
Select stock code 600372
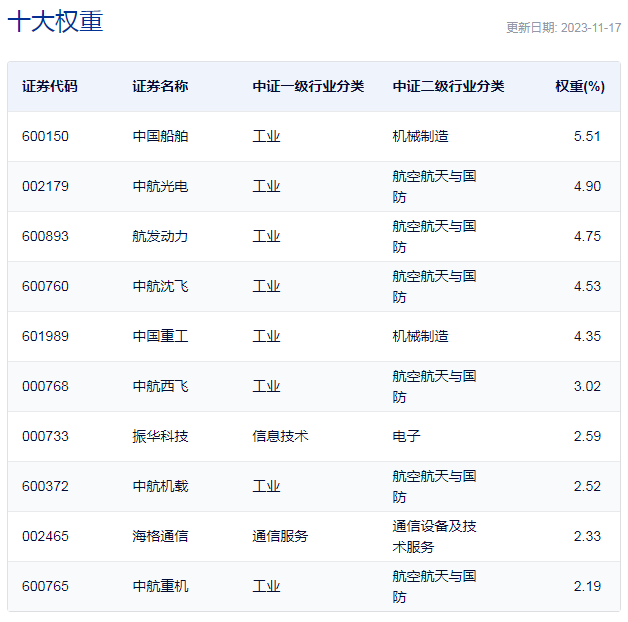tap(45, 486)
